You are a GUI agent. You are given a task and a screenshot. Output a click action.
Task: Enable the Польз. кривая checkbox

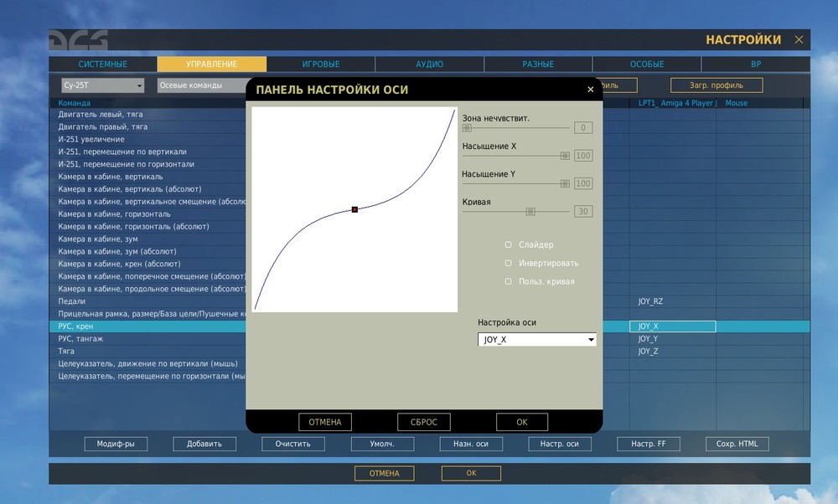tap(508, 281)
